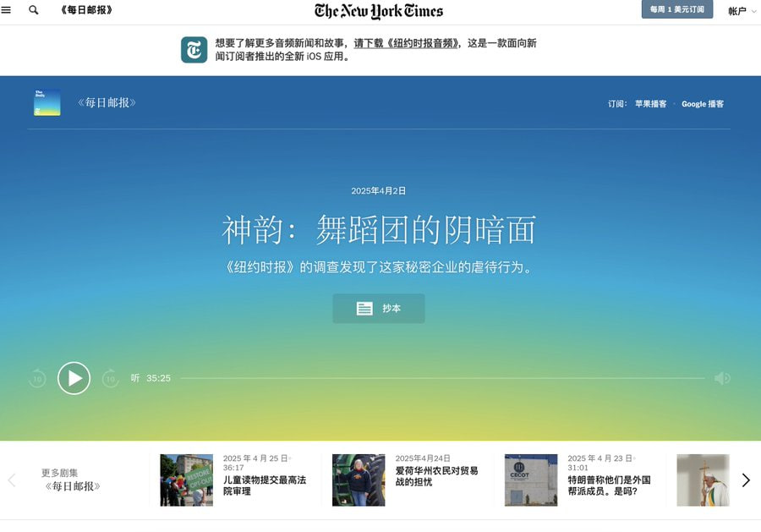
Task: Play the podcast episode
Action: (x=74, y=378)
